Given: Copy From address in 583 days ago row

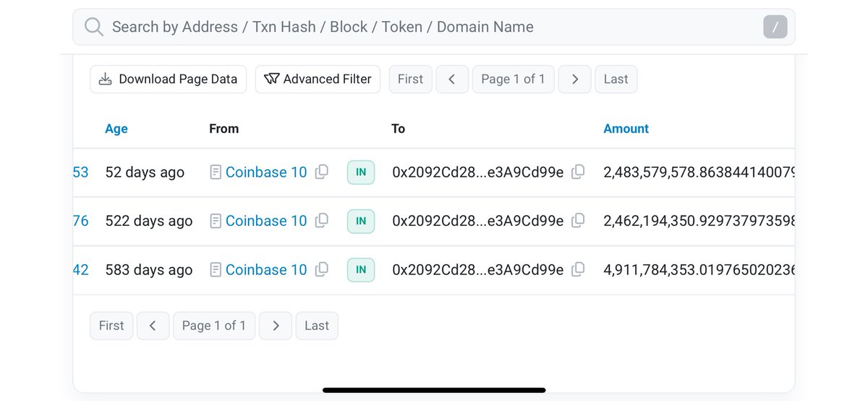Looking at the screenshot, I should point(322,269).
